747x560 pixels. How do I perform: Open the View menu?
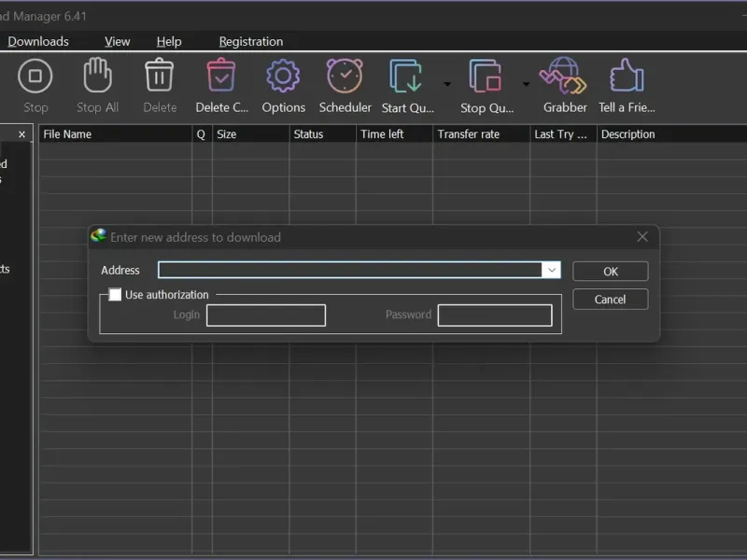pos(118,41)
